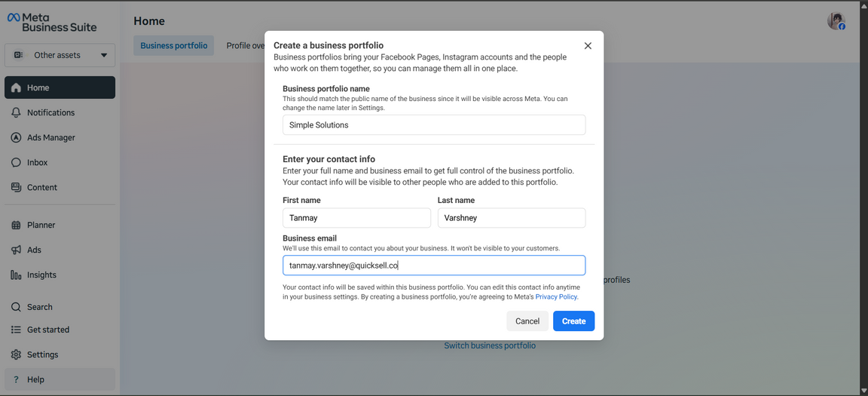
Task: Open the Inbox chat icon
Action: point(16,162)
